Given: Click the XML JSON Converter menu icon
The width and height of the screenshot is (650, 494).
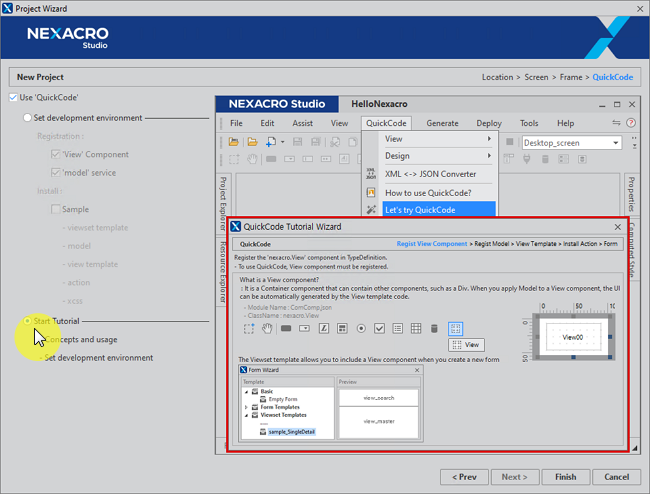Looking at the screenshot, I should point(371,173).
